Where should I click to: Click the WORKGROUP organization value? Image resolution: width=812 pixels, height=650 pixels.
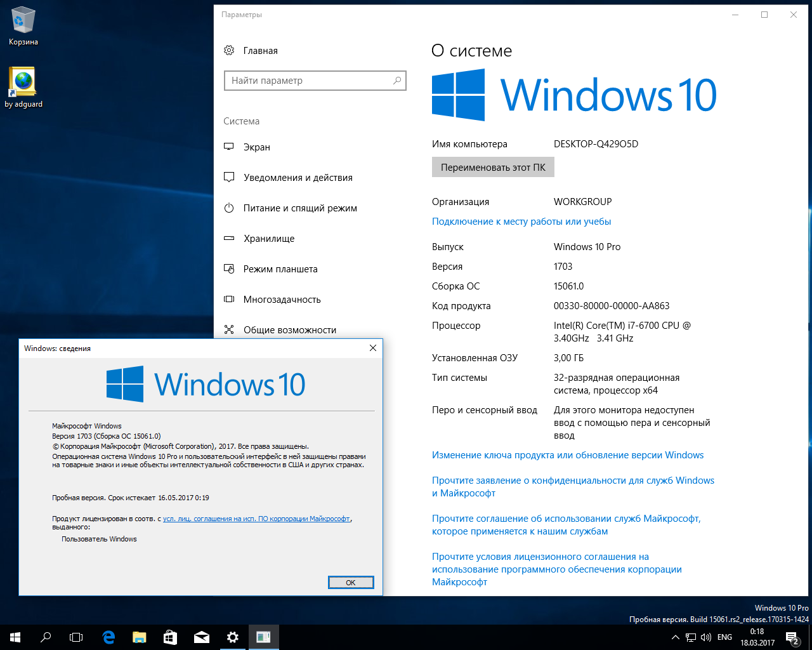(x=582, y=202)
